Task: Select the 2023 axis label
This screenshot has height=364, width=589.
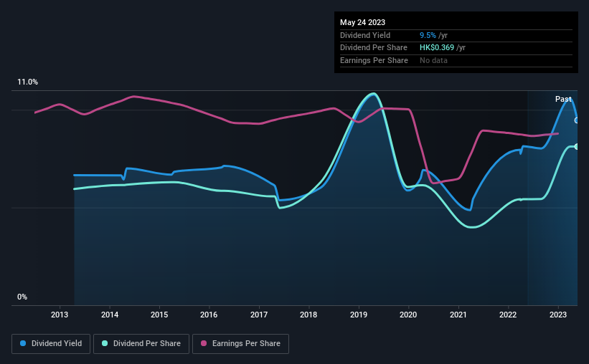Action: [x=558, y=315]
